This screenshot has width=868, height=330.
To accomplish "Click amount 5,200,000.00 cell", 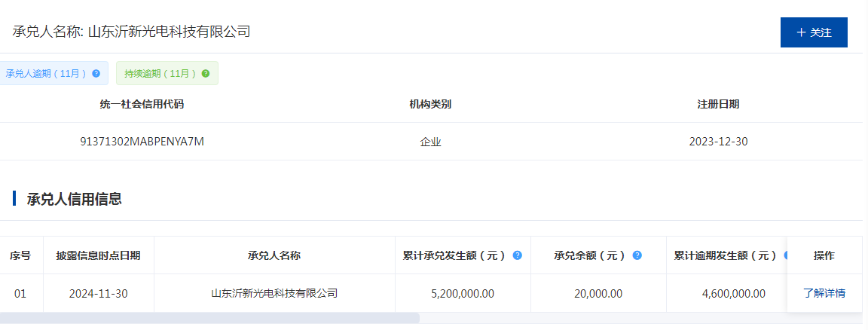I will pyautogui.click(x=463, y=293).
